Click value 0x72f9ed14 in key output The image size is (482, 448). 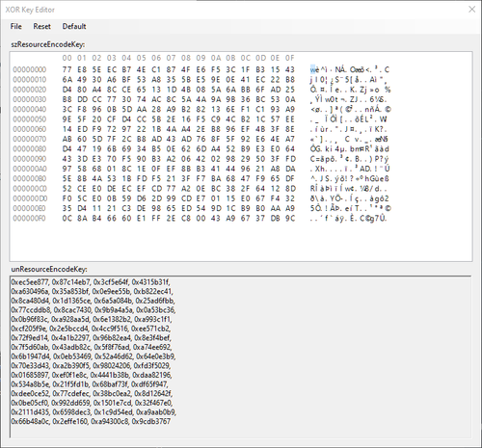point(30,338)
